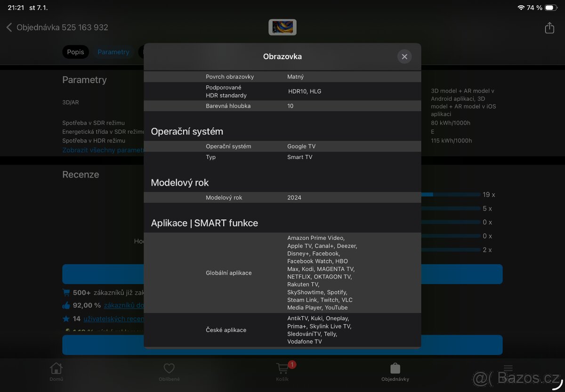This screenshot has width=565, height=392.
Task: Tap the thumbs-up icon beside 92,00 %
Action: point(66,305)
